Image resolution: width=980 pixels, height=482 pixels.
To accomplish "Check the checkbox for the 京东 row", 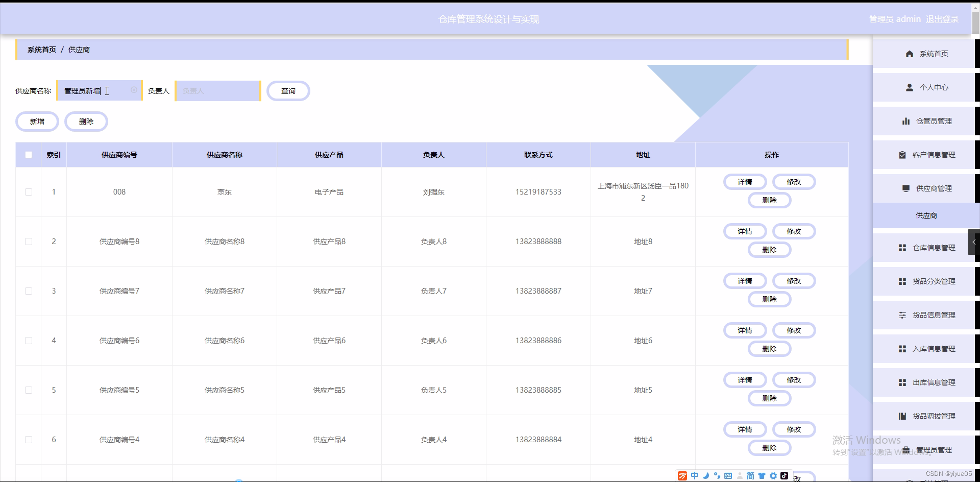I will tap(28, 192).
